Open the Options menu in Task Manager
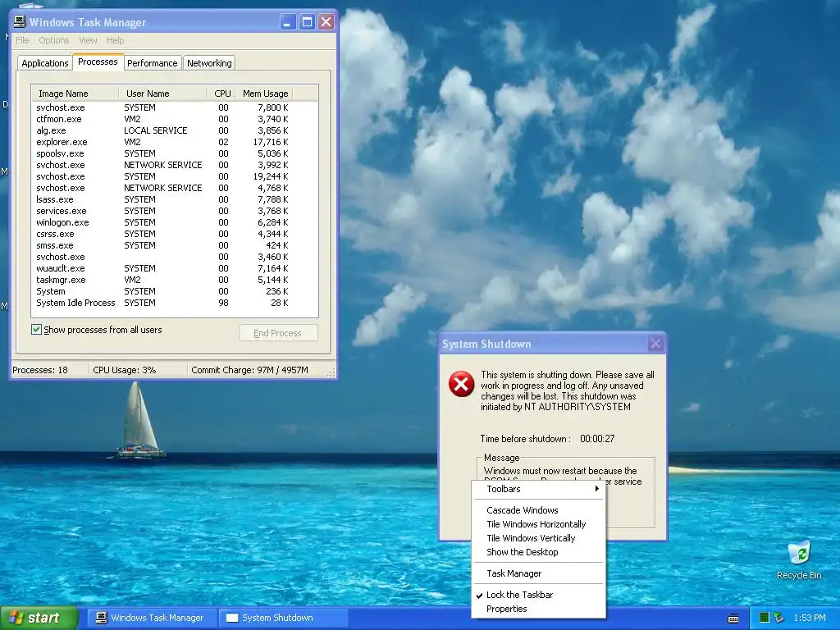 coord(53,40)
